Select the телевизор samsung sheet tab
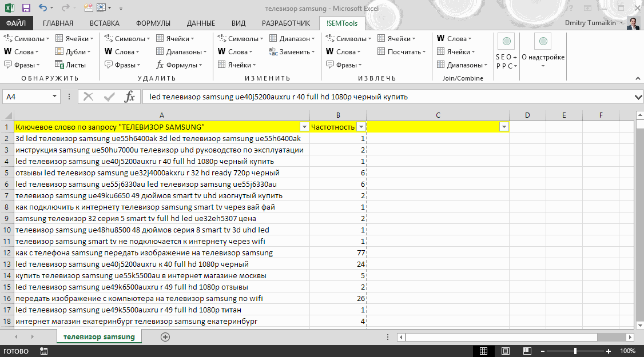This screenshot has height=357, width=644. (x=99, y=337)
